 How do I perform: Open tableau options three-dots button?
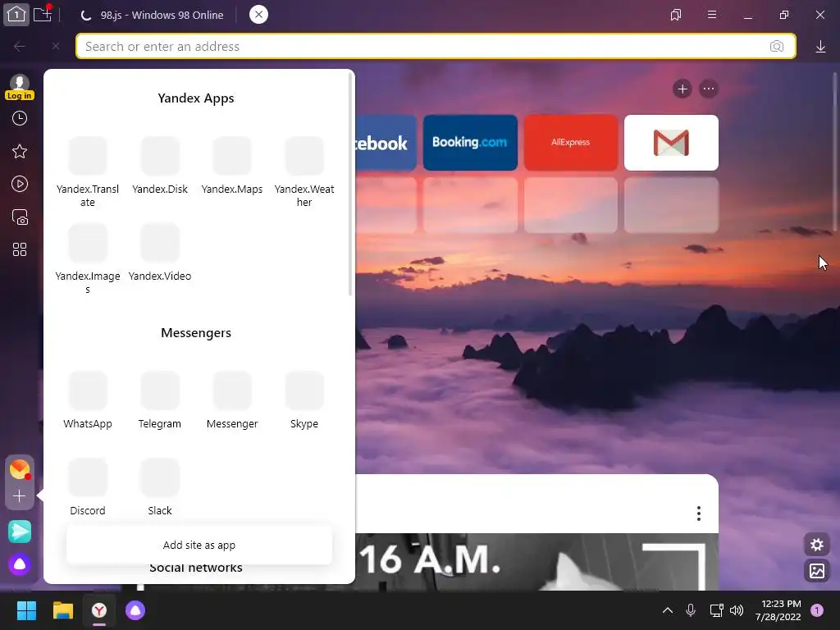(709, 89)
